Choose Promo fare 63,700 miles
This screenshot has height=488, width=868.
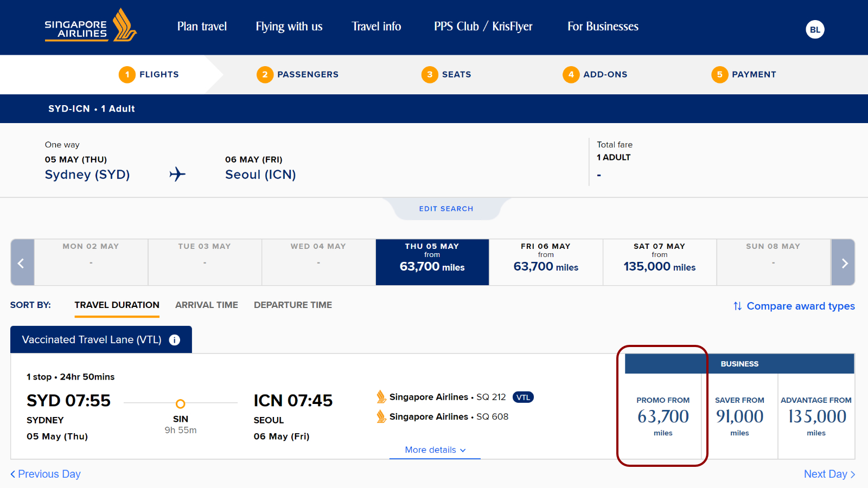coord(663,416)
